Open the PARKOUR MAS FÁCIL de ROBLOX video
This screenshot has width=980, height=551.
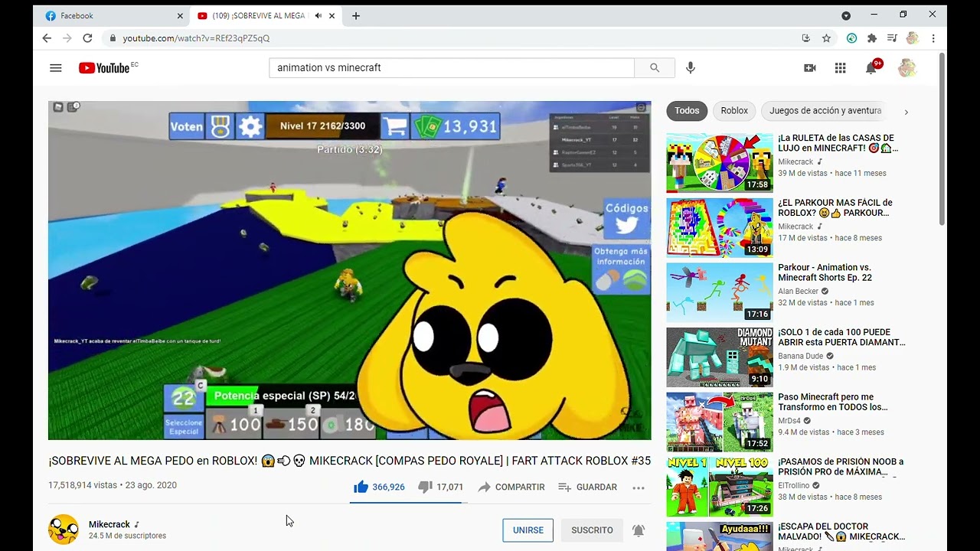(835, 207)
